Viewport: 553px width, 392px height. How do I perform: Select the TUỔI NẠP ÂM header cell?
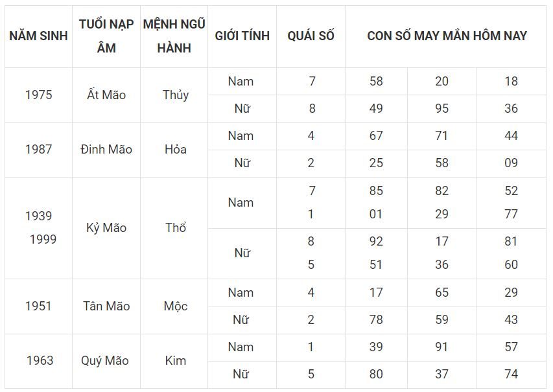point(106,36)
